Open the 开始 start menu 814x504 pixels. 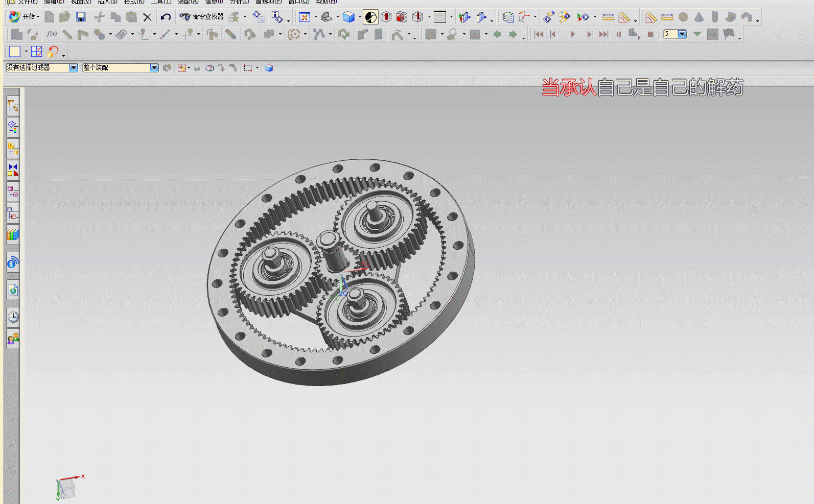[x=24, y=17]
